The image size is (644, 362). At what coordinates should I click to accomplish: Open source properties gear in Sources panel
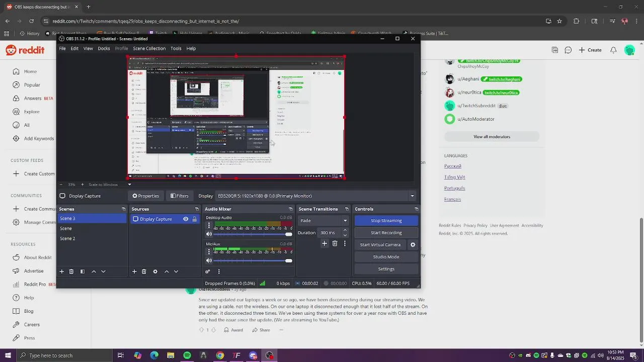coord(155,271)
